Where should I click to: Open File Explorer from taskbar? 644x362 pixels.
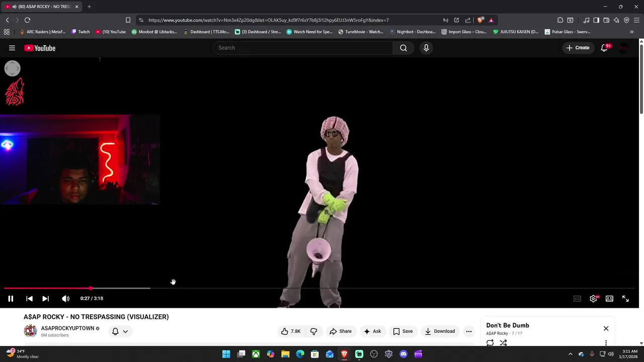[285, 354]
